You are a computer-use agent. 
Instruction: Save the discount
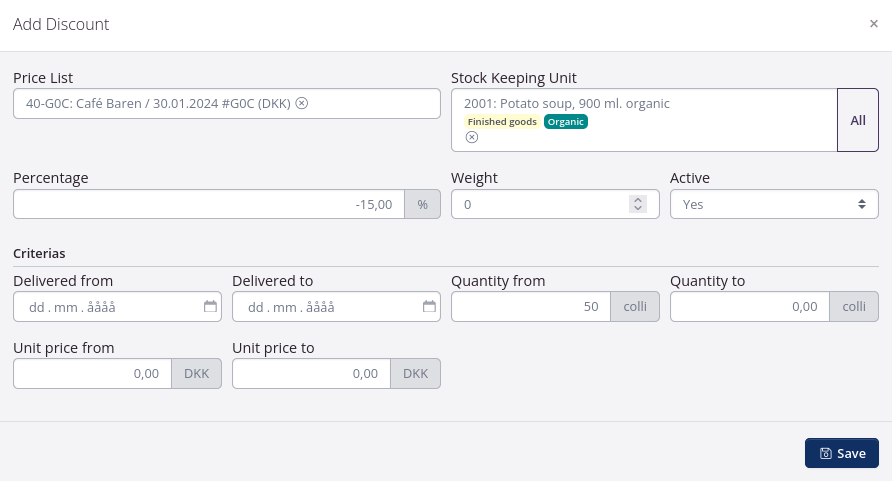point(841,453)
